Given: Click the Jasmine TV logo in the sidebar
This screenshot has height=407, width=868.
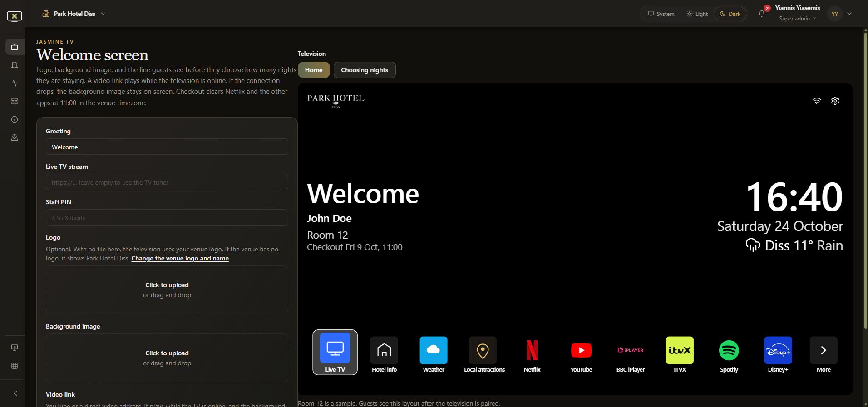Looking at the screenshot, I should (x=15, y=16).
